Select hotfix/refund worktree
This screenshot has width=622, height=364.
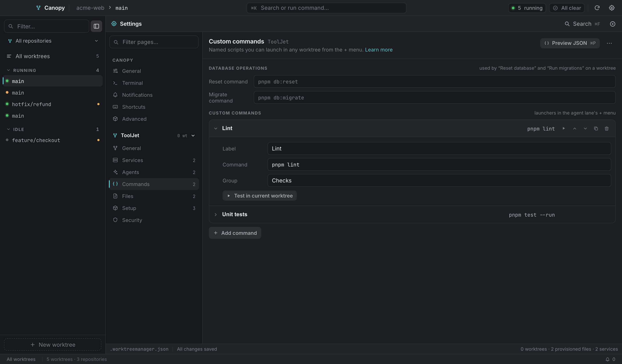pyautogui.click(x=53, y=104)
